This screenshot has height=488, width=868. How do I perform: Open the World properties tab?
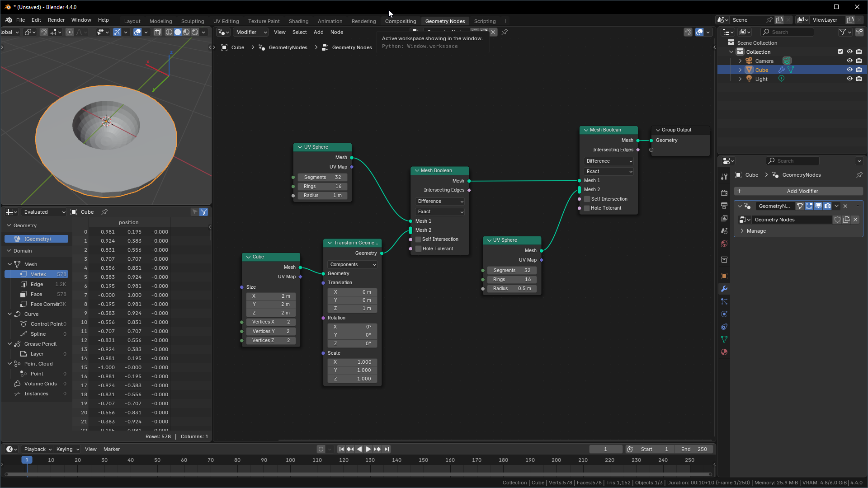[724, 244]
